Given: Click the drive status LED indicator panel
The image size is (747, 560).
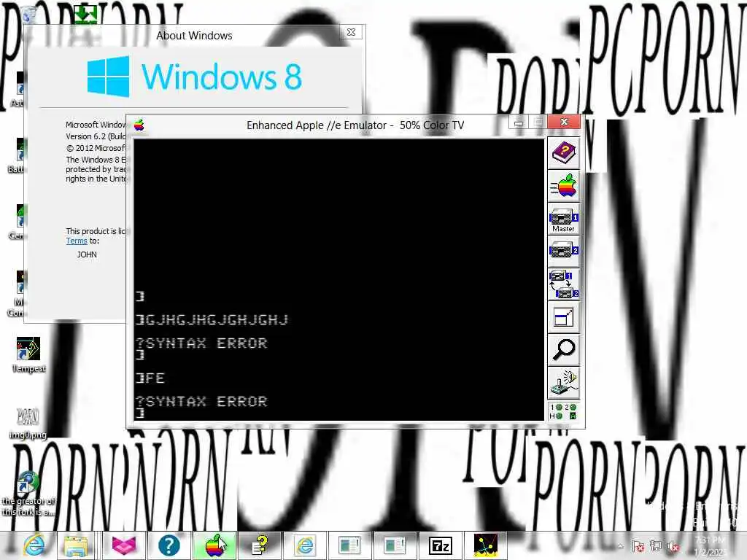Looking at the screenshot, I should click(564, 411).
